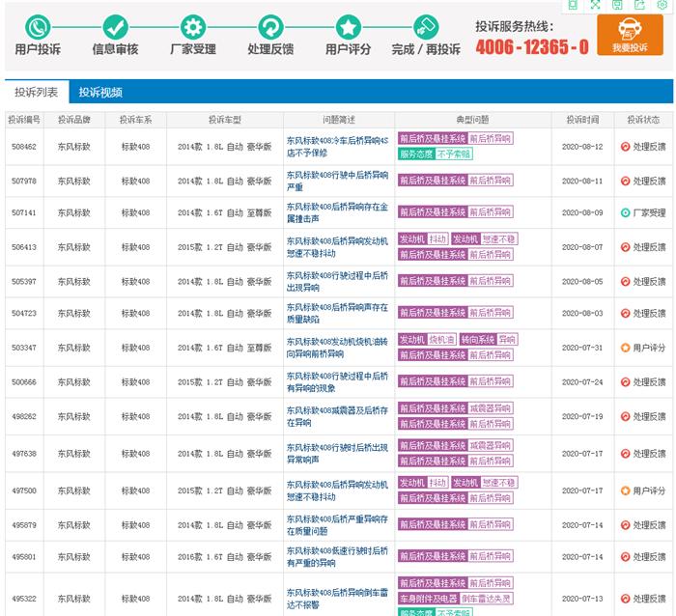Image resolution: width=676 pixels, height=616 pixels.
Task: Open complaint link 东风标致408后桥异响存在金属撞击声
Action: 337,212
